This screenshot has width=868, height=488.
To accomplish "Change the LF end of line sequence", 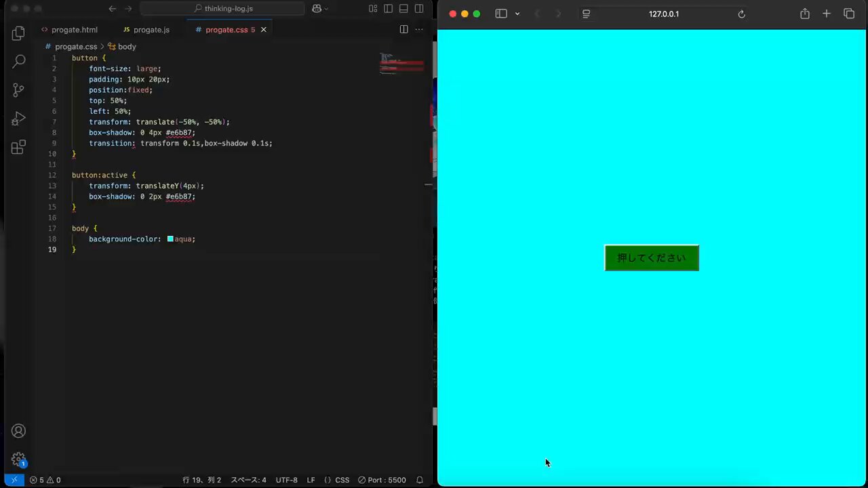I will click(x=311, y=480).
